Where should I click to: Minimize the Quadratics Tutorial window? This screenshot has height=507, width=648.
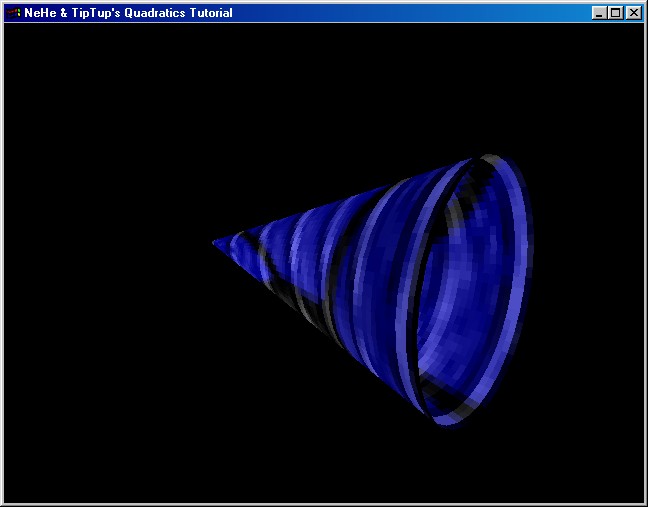[599, 13]
